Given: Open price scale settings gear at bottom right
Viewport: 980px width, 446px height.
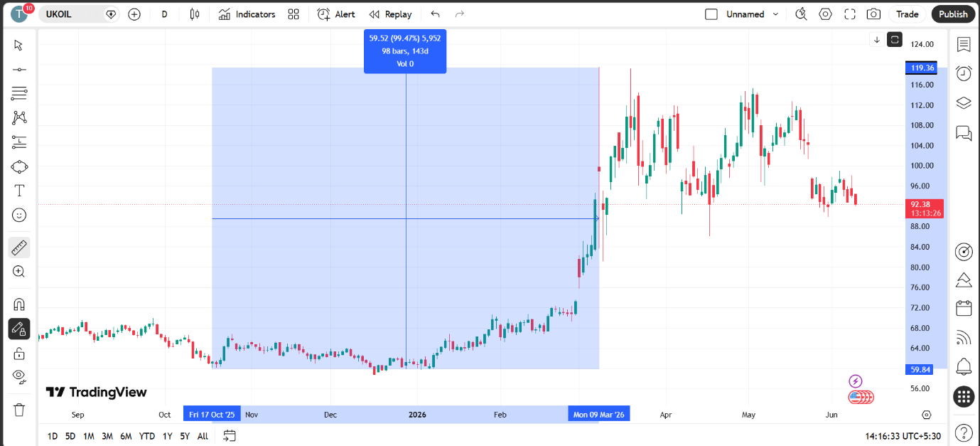Looking at the screenshot, I should [x=927, y=415].
